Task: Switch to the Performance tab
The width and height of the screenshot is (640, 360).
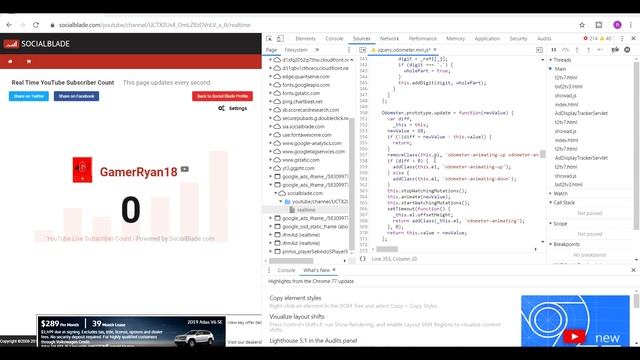Action: click(x=422, y=38)
